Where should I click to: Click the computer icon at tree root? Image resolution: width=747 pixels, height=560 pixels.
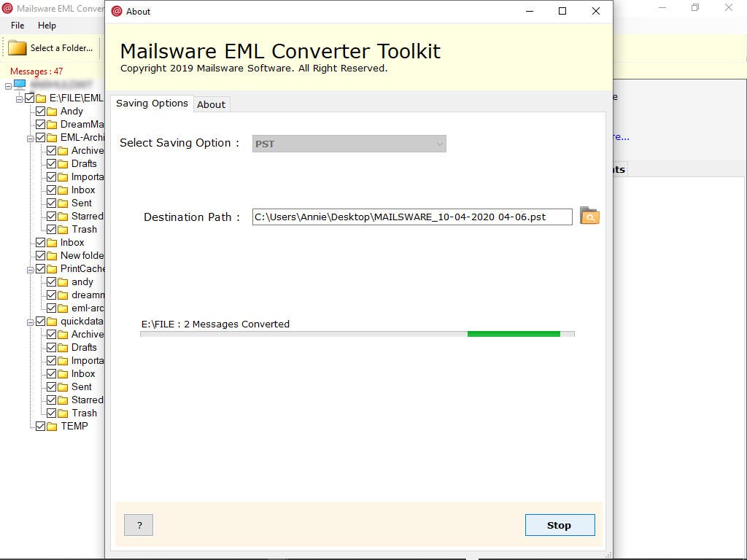pos(20,85)
